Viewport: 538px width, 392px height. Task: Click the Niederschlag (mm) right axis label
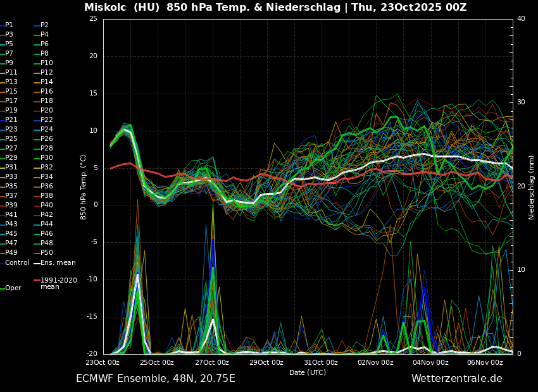coord(532,187)
